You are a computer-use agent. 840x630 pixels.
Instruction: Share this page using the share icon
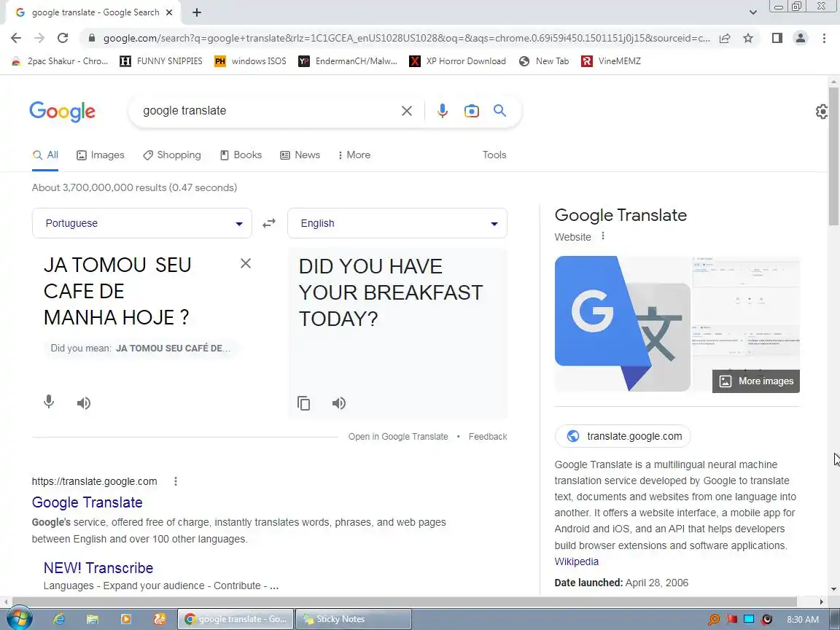725,38
